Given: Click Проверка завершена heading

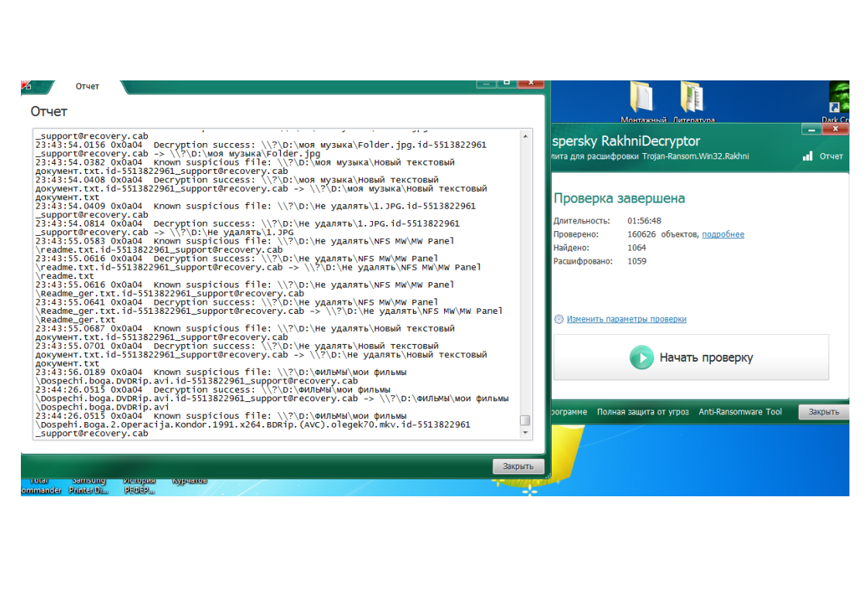Looking at the screenshot, I should 619,198.
